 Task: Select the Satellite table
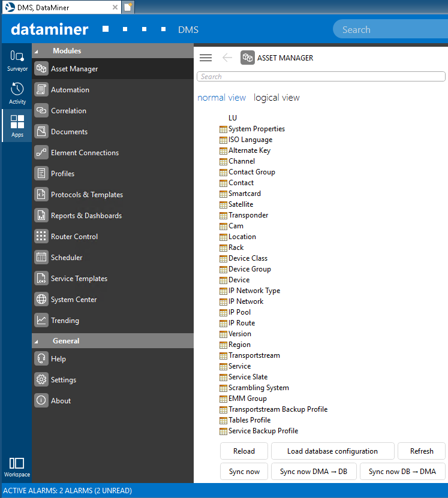pyautogui.click(x=240, y=204)
